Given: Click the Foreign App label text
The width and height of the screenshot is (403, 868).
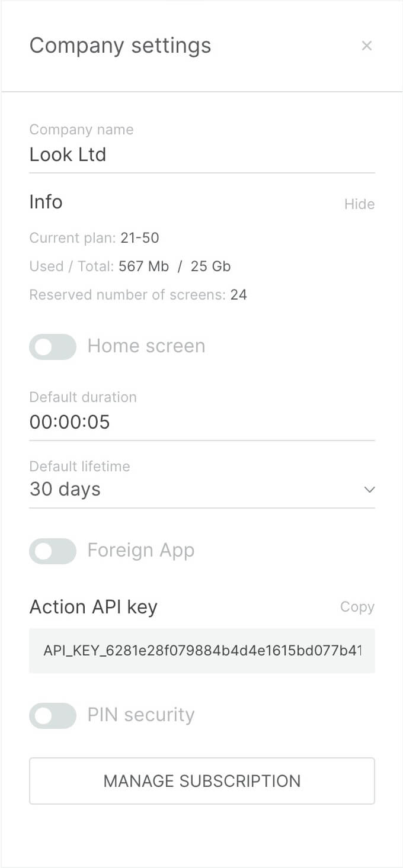Looking at the screenshot, I should (x=141, y=551).
